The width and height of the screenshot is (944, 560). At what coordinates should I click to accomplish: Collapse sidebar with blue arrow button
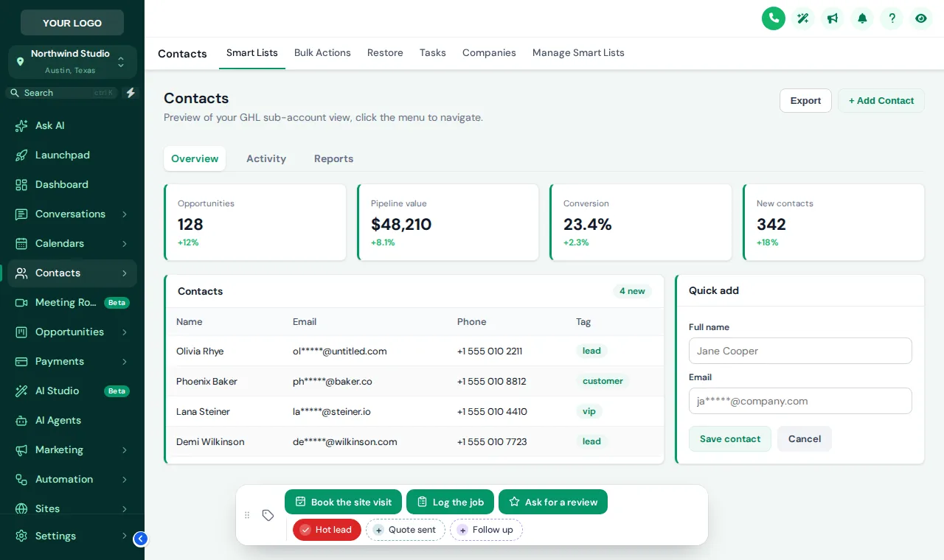click(x=141, y=539)
